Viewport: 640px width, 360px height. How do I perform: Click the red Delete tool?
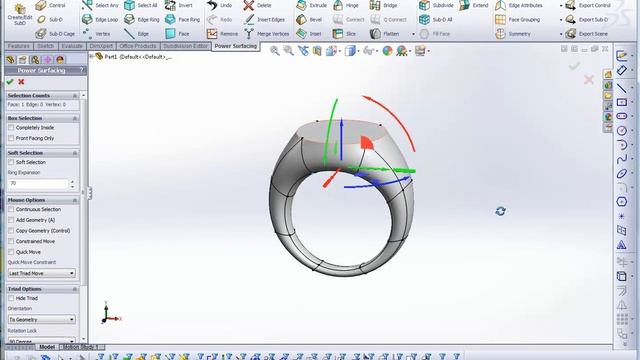pyautogui.click(x=257, y=5)
